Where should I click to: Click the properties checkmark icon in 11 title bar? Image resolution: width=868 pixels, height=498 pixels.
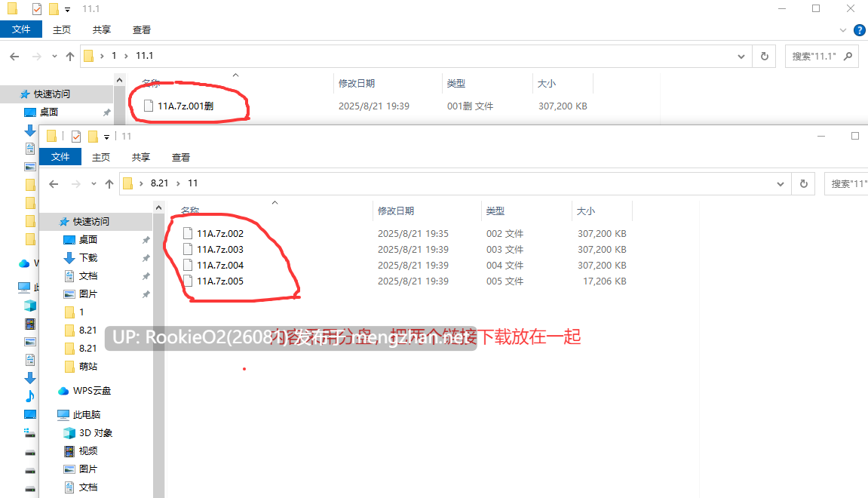pyautogui.click(x=76, y=137)
